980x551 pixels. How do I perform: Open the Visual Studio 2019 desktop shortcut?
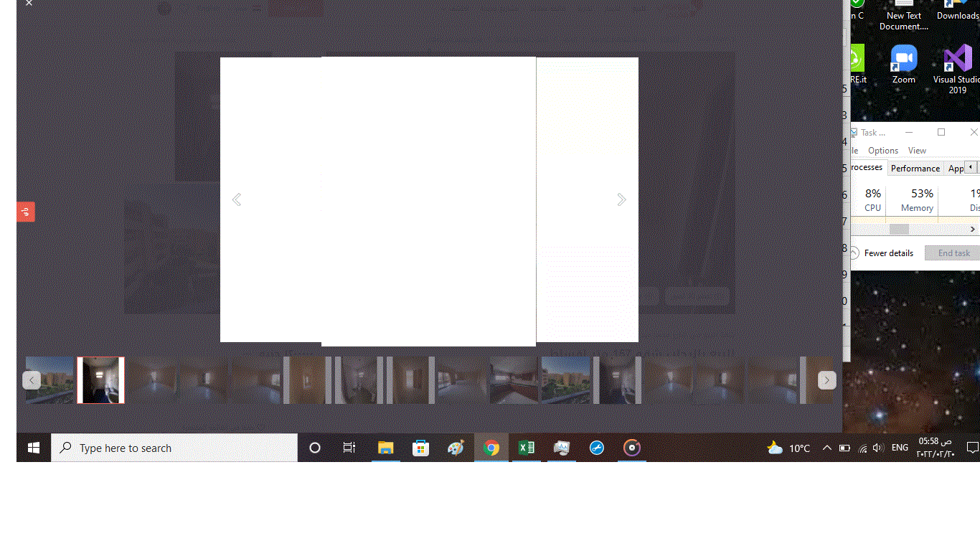[x=957, y=68]
